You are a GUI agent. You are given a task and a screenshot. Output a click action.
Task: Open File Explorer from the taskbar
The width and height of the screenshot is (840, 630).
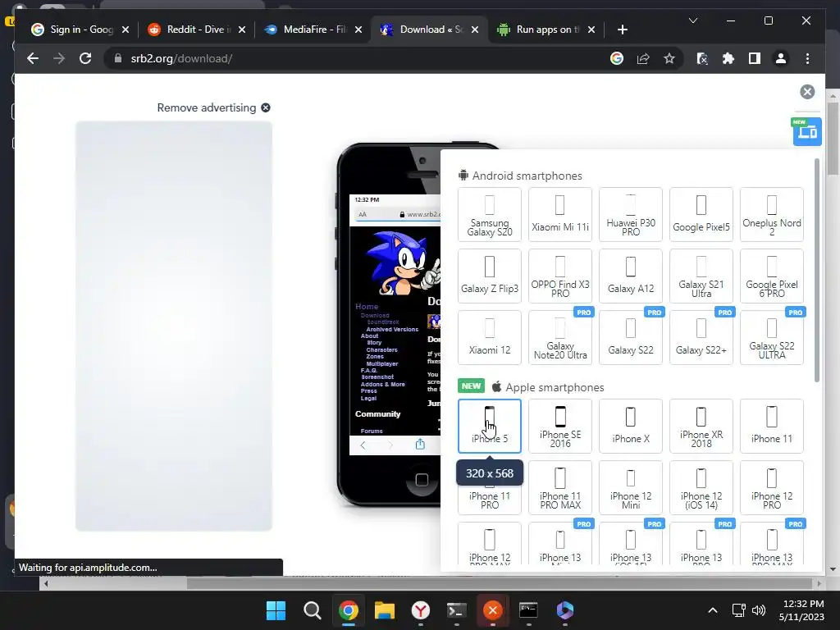click(x=384, y=610)
